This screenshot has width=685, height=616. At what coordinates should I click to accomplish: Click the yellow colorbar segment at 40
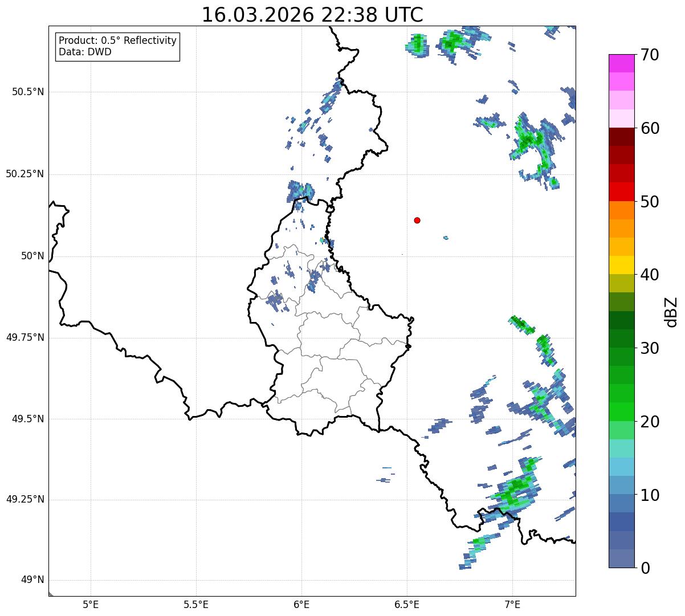pyautogui.click(x=621, y=265)
